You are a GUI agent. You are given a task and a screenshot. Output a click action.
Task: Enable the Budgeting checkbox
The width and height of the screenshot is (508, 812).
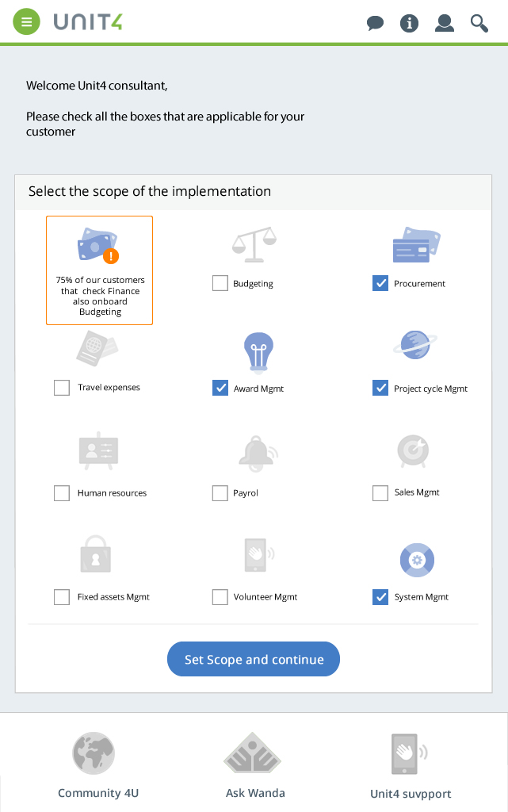[220, 283]
